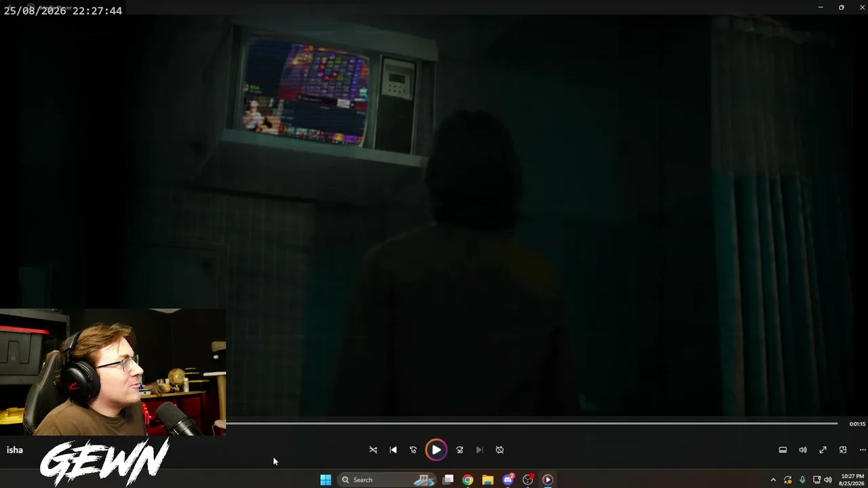Open the Windows Start menu
The width and height of the screenshot is (868, 488).
click(x=325, y=480)
